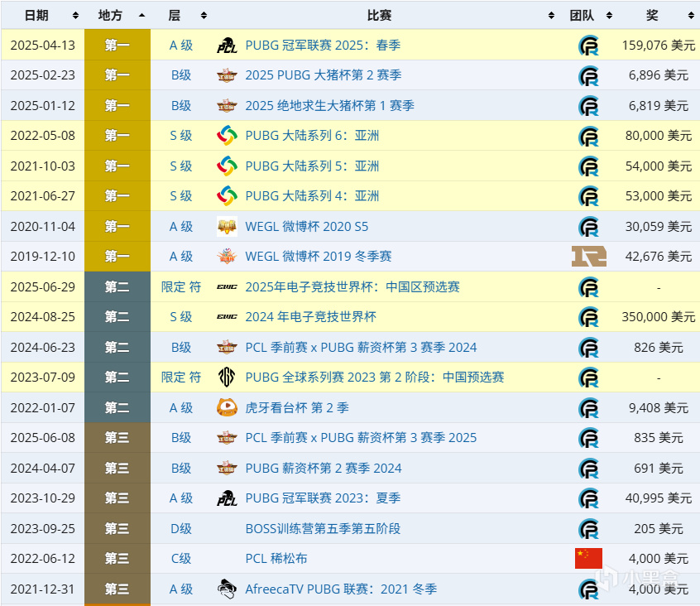This screenshot has height=606, width=700.
Task: Select prize cell 159,076 美元
Action: point(659,45)
